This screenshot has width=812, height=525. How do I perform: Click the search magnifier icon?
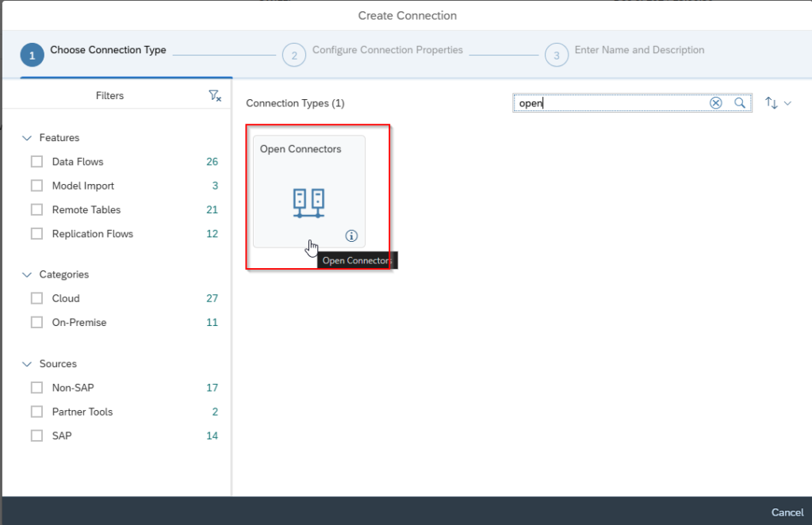point(739,103)
